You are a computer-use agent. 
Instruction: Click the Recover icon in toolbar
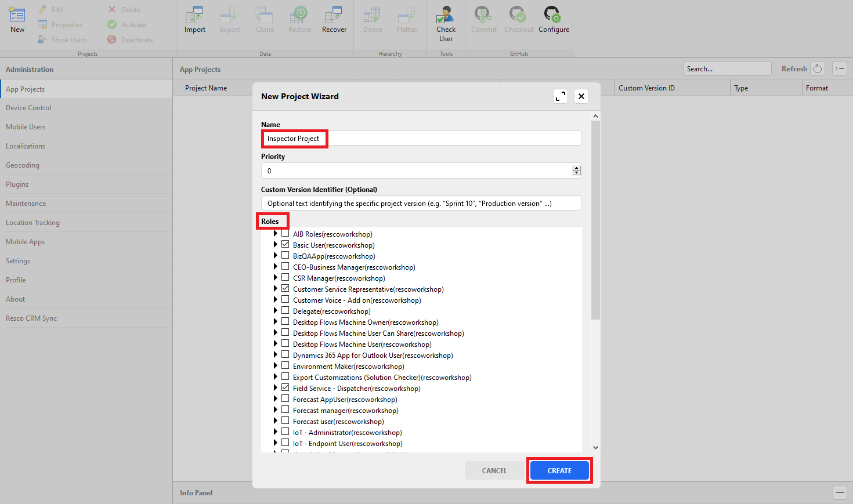(x=334, y=16)
